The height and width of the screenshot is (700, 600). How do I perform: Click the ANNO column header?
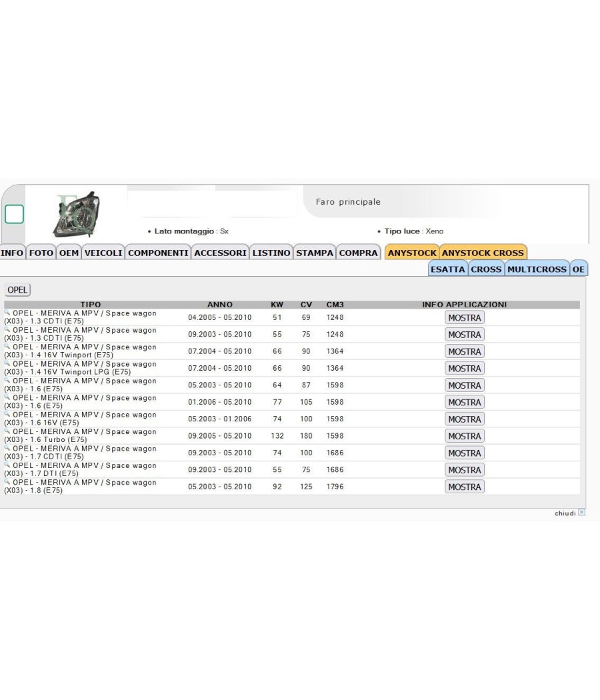coord(219,305)
